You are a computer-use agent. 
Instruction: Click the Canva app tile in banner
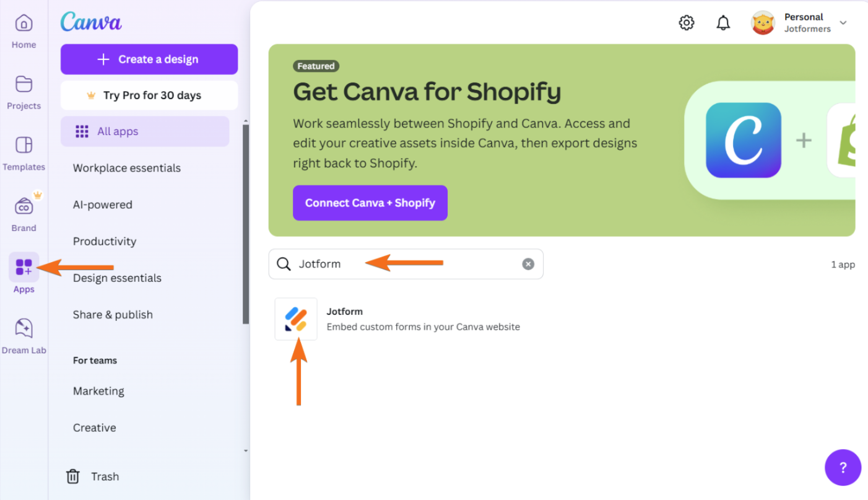pyautogui.click(x=743, y=141)
